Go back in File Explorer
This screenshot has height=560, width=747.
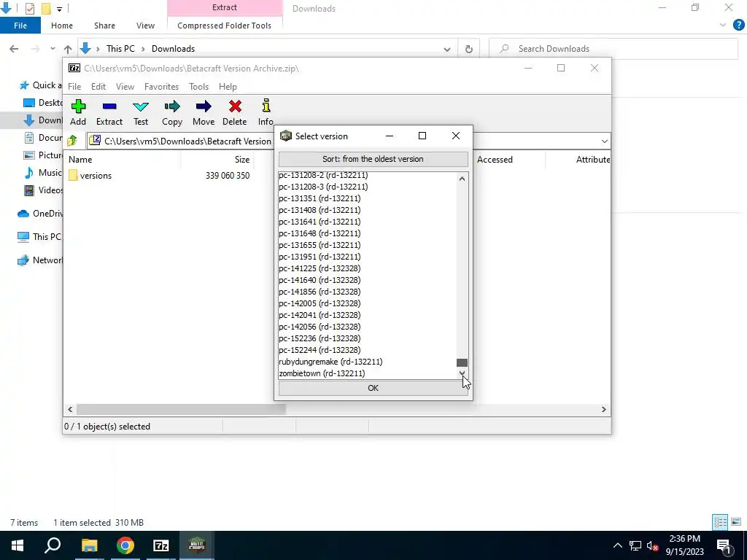pos(14,49)
